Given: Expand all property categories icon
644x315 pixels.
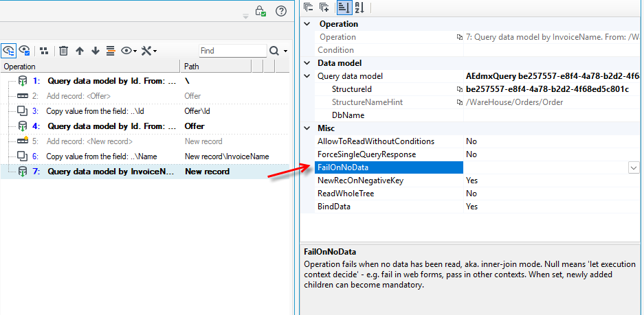Looking at the screenshot, I should (324, 8).
